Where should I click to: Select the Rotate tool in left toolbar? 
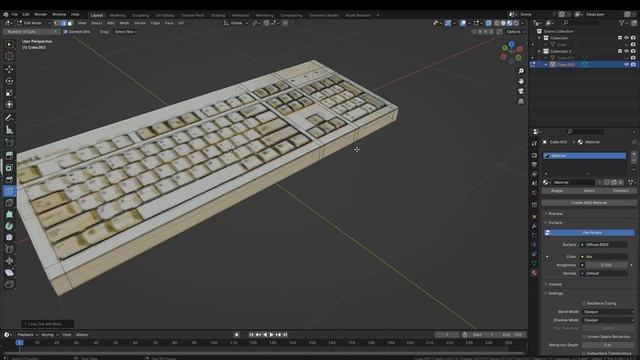tap(9, 81)
